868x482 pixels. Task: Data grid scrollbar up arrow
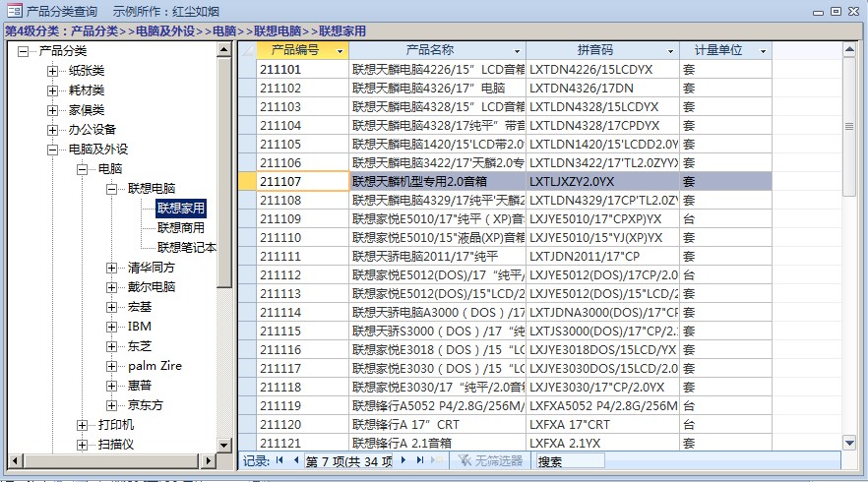[x=849, y=50]
